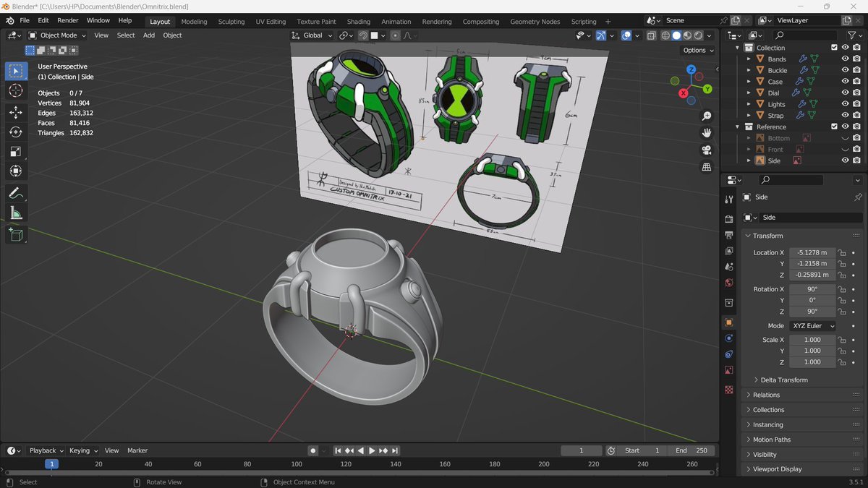Toggle proportional editing in header
Image resolution: width=868 pixels, height=488 pixels.
pyautogui.click(x=395, y=35)
